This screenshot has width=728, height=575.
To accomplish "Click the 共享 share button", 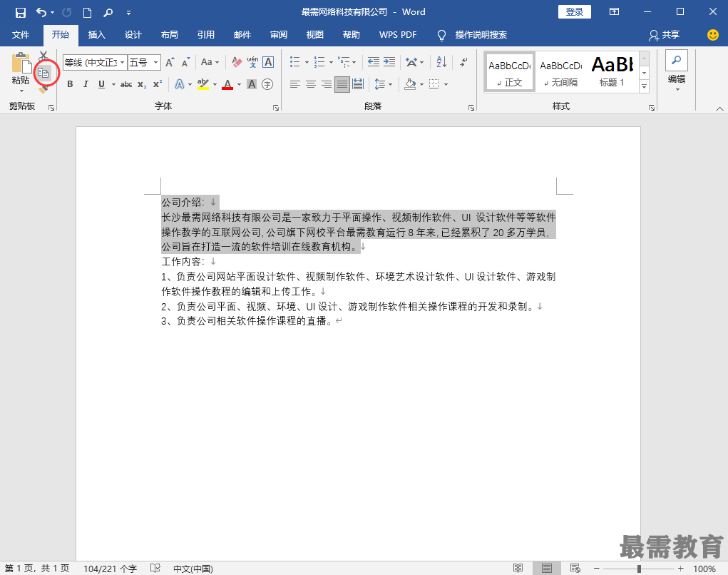I will [x=665, y=35].
